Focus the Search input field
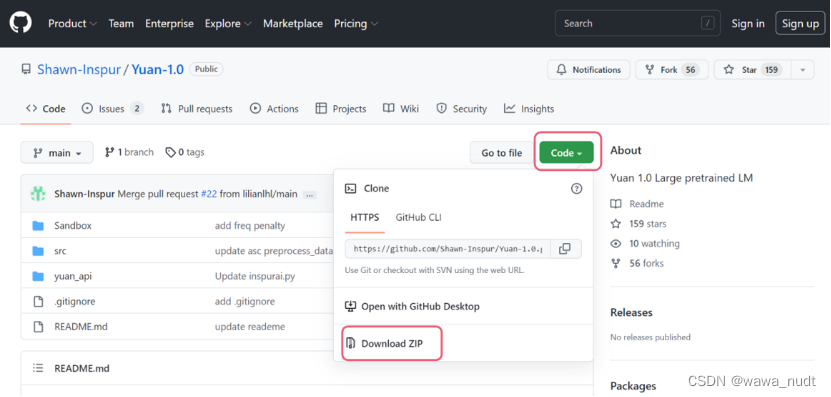831x397 pixels. point(638,23)
